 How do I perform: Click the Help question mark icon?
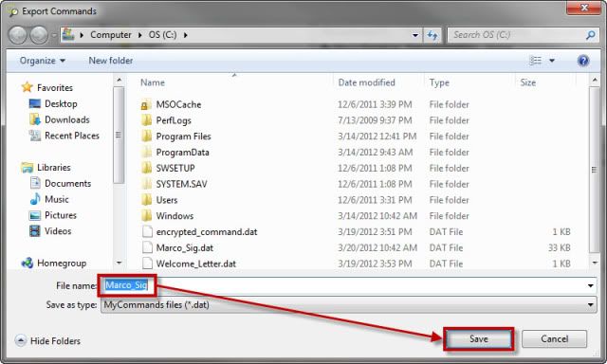583,61
